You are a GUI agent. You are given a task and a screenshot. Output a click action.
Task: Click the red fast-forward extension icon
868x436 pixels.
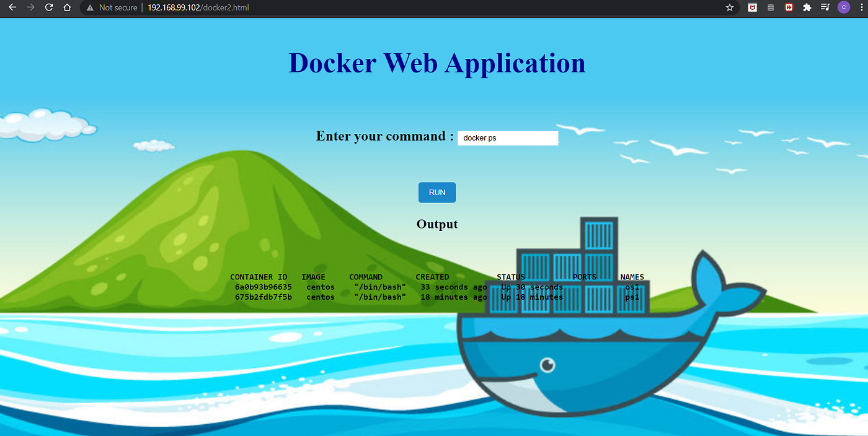(788, 7)
